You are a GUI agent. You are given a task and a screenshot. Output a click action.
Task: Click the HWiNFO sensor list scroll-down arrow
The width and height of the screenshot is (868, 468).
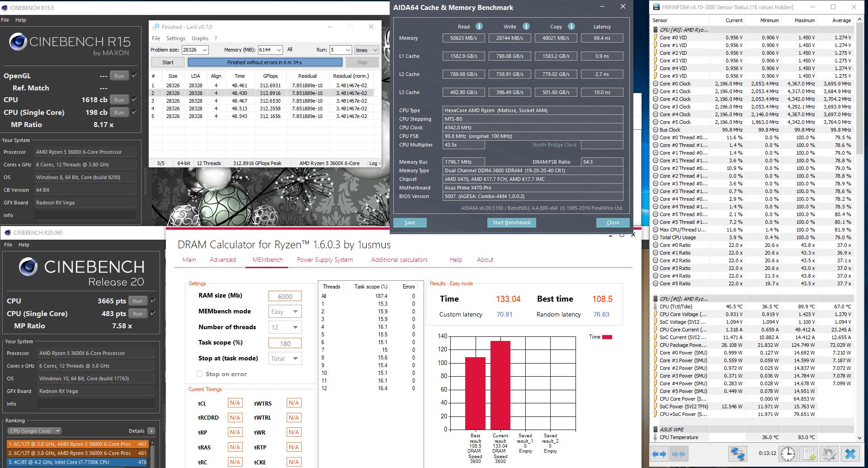pos(859,438)
